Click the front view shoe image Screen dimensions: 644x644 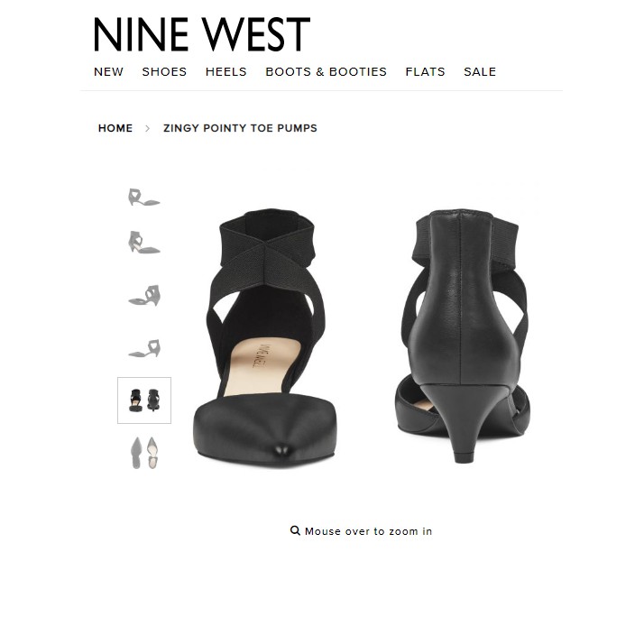(x=265, y=336)
